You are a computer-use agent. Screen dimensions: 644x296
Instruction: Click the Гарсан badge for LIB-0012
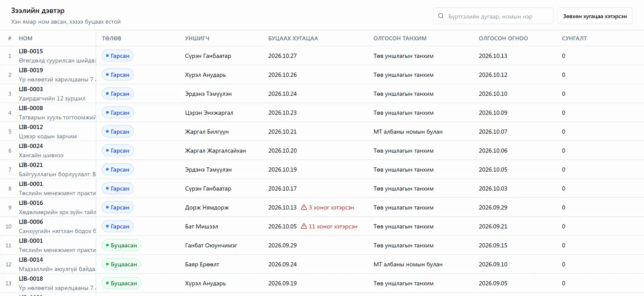[118, 132]
